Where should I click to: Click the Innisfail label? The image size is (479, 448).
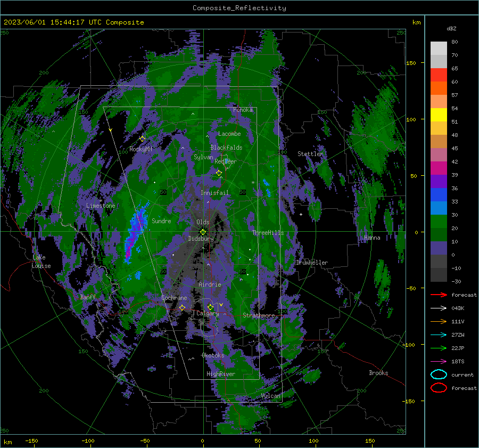click(x=214, y=193)
